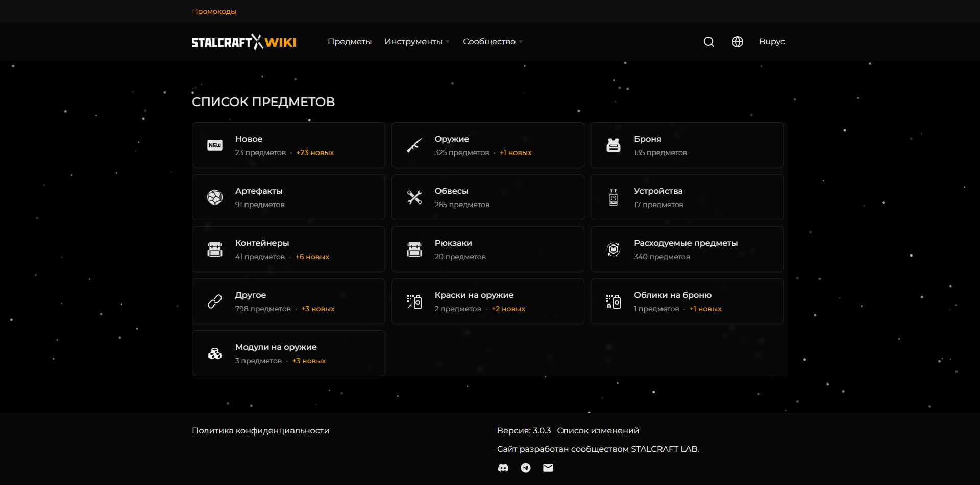Click the rifle icon on the Оружие card
Viewport: 980px width, 485px height.
tap(414, 145)
